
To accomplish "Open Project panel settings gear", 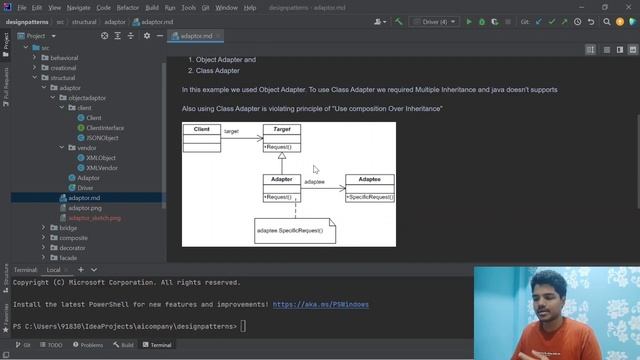I will click(147, 36).
